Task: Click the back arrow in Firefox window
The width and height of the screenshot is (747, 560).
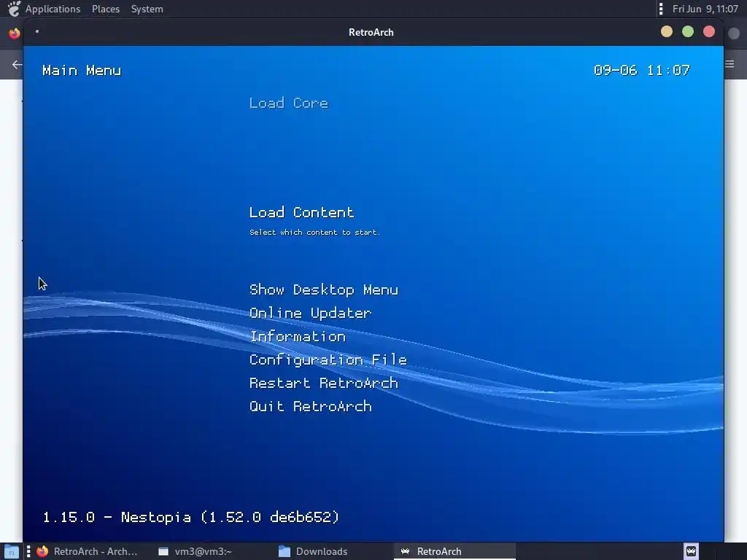Action: tap(18, 64)
